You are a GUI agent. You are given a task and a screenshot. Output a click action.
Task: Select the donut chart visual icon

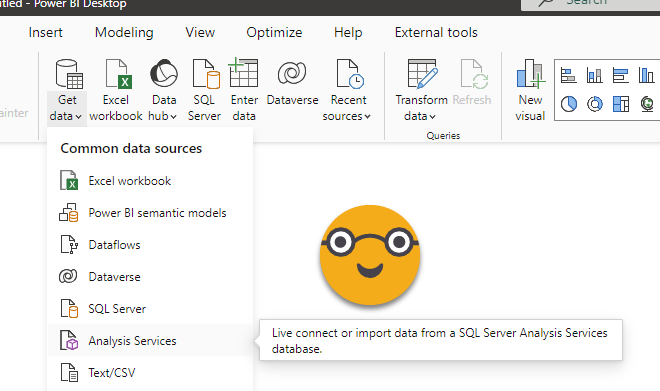point(595,104)
